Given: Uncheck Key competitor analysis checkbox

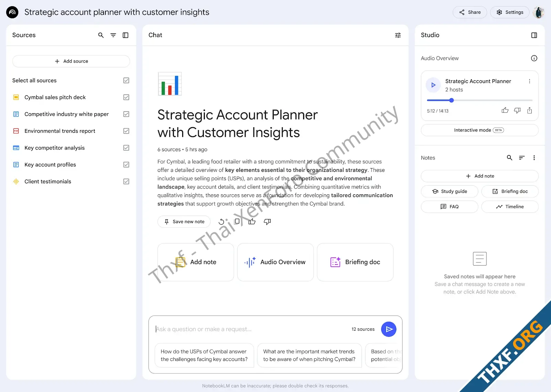Looking at the screenshot, I should point(126,148).
